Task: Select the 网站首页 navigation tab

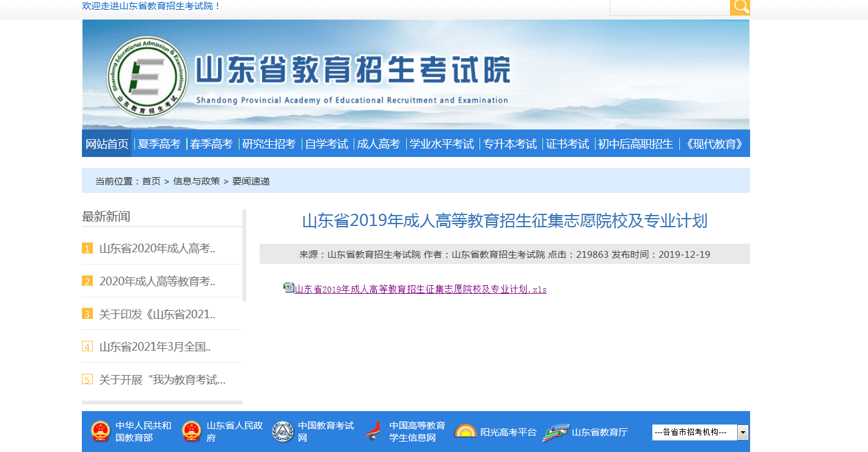Action: (107, 144)
